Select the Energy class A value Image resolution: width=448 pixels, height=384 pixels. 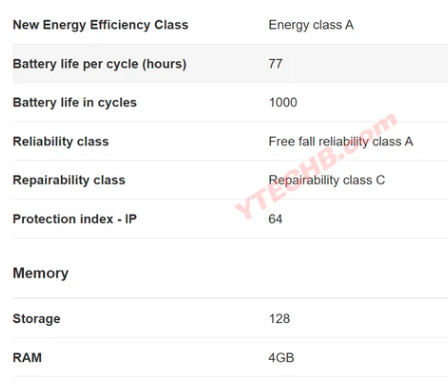[x=311, y=25]
